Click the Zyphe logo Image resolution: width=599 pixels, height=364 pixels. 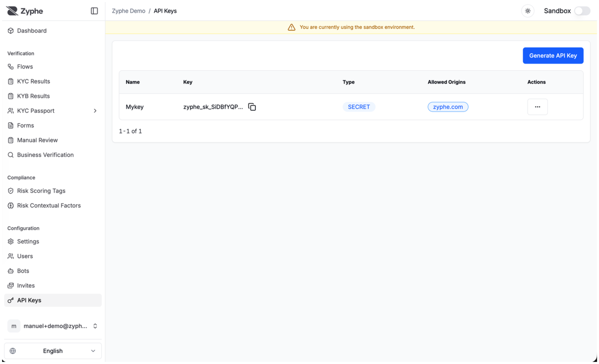pos(25,11)
